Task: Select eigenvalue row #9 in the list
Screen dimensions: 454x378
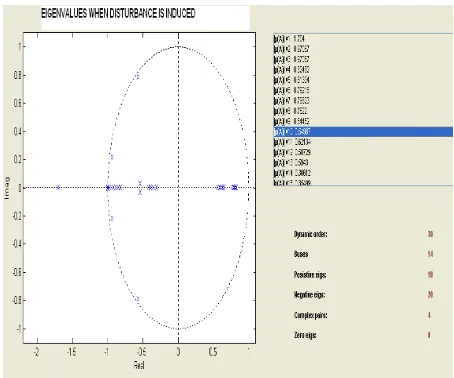Action: pyautogui.click(x=363, y=121)
